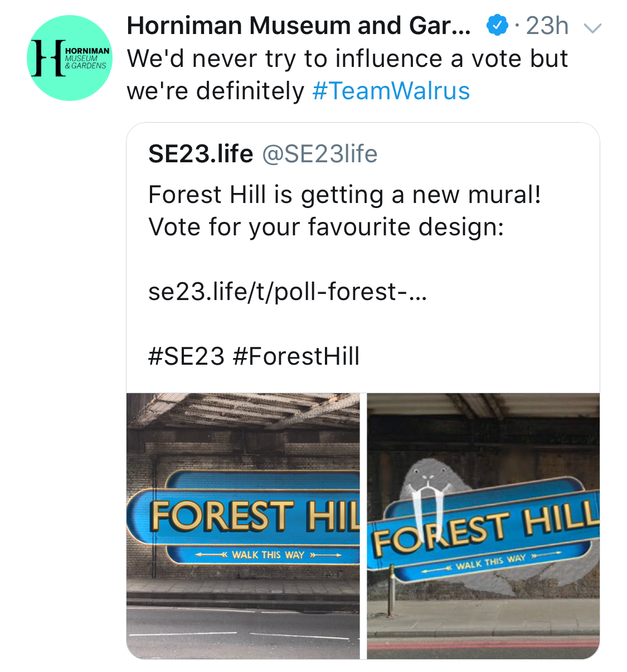
Task: View the right mural design photo
Action: pos(483,525)
